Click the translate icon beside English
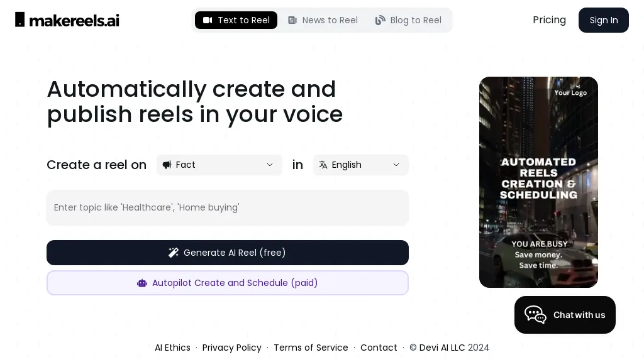Image resolution: width=644 pixels, height=362 pixels. click(x=323, y=165)
